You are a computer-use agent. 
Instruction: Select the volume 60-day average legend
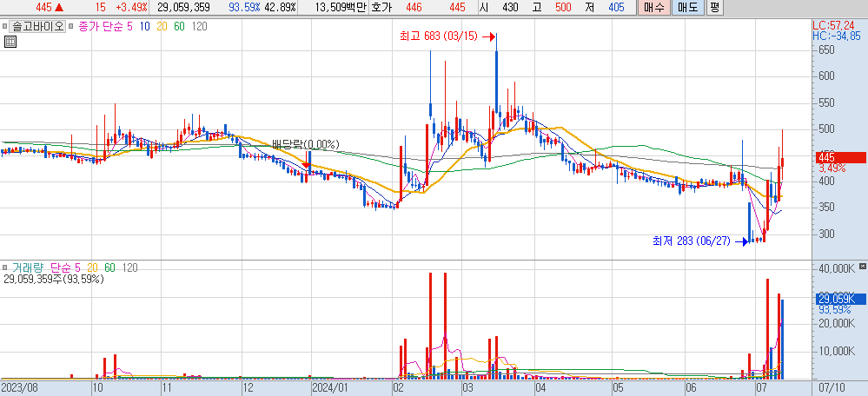tap(110, 267)
